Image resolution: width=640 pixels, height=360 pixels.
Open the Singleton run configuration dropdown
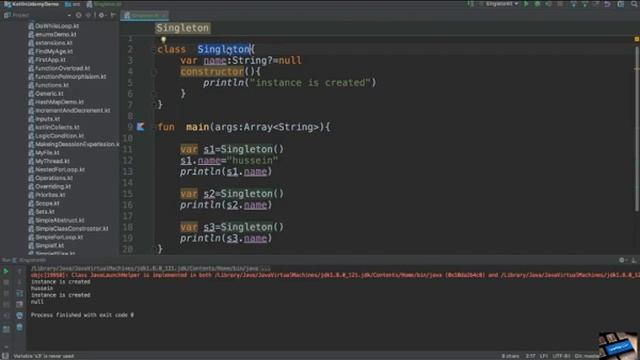pos(501,4)
